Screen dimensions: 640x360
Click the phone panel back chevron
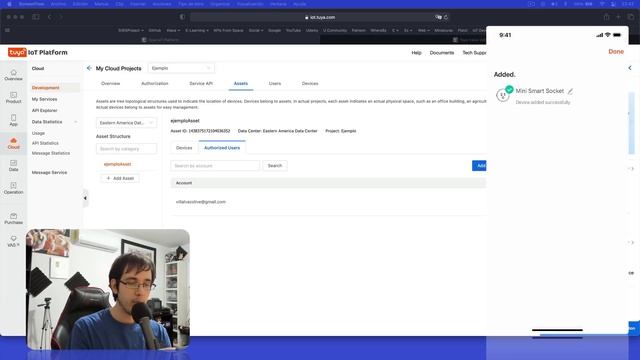coord(630,68)
